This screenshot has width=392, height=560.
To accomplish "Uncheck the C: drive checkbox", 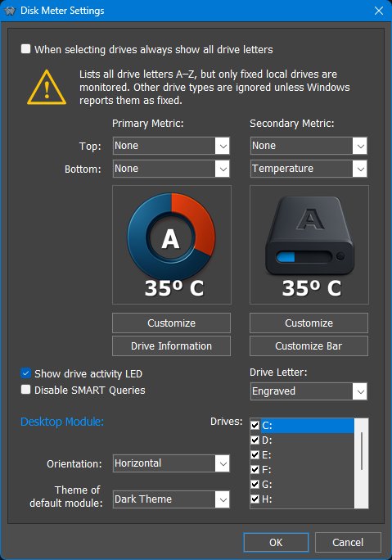I will tap(255, 426).
